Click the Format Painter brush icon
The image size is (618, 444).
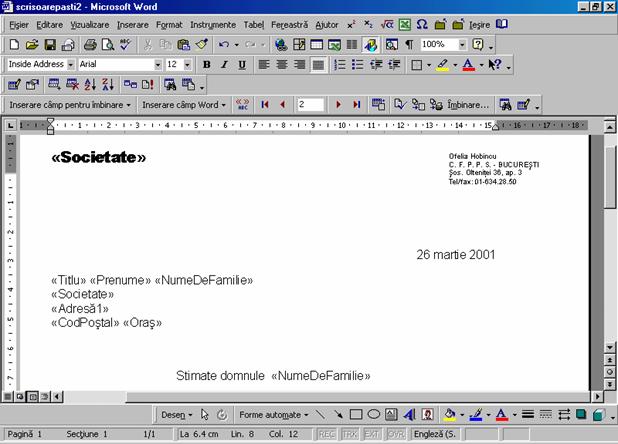[201, 45]
